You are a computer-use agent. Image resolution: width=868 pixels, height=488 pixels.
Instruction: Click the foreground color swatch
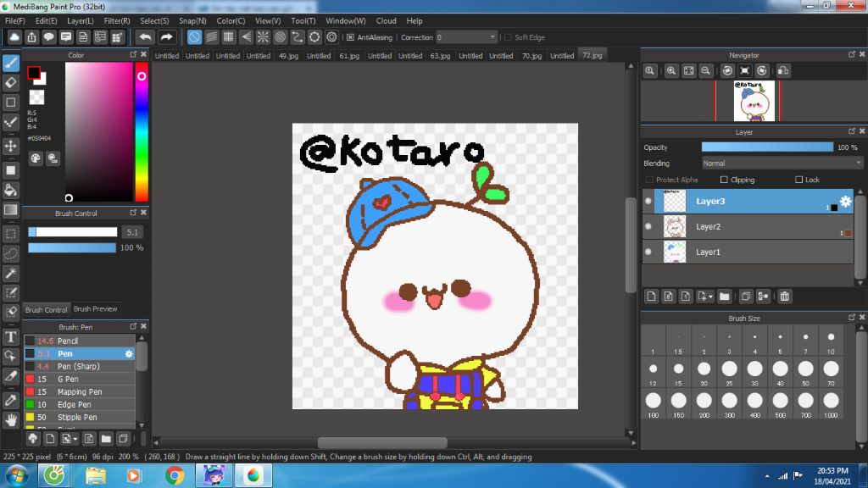pos(34,73)
